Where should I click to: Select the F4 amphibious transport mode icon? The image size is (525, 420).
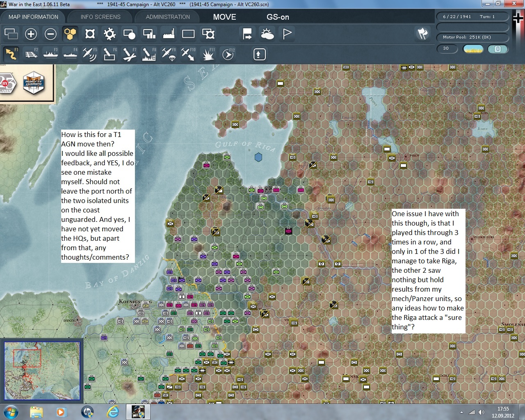coord(70,54)
